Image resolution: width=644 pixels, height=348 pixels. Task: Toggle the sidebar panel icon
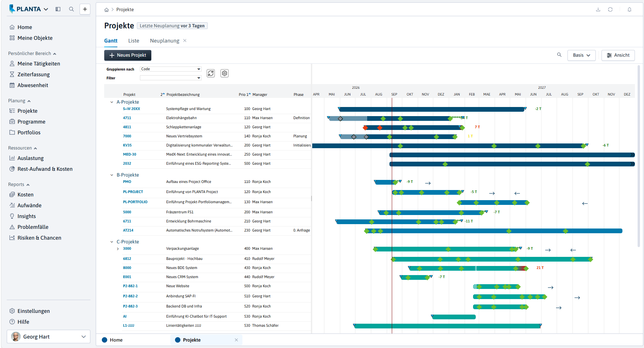point(58,9)
